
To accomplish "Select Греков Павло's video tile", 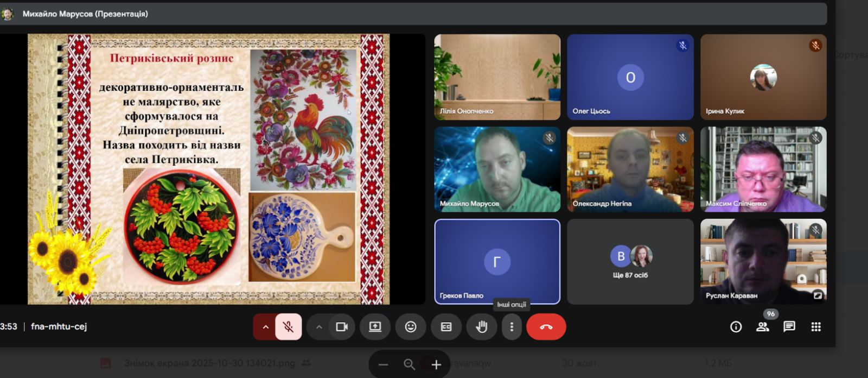I will coord(497,262).
